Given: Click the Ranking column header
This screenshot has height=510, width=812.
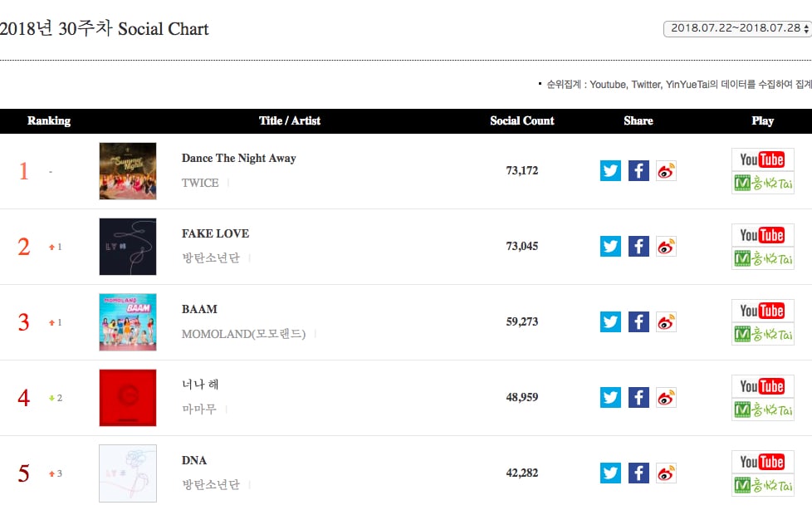Looking at the screenshot, I should (x=49, y=121).
